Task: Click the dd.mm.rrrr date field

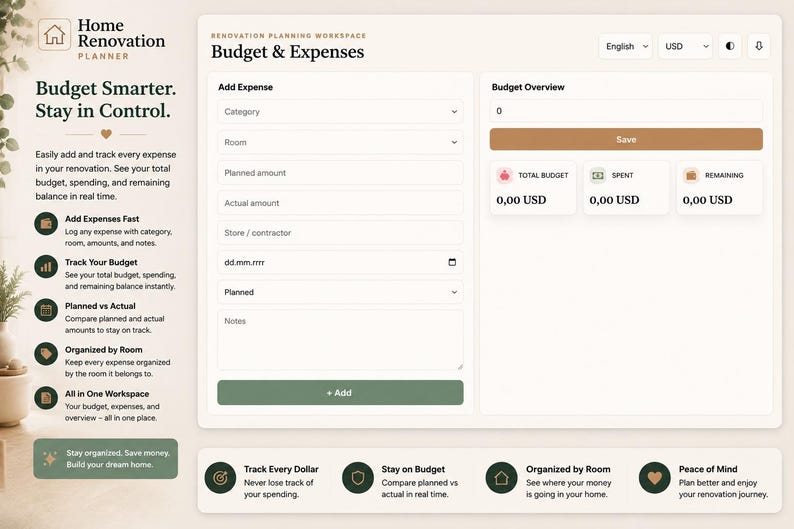Action: pos(340,262)
